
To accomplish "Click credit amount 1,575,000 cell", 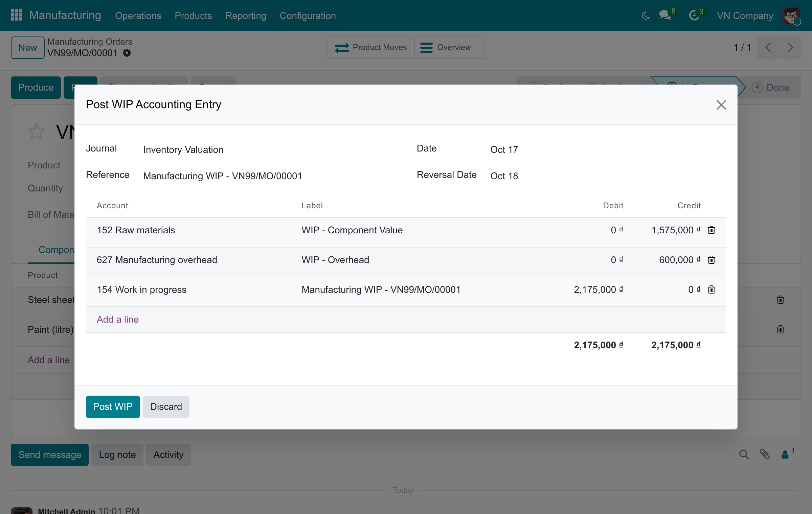I will 676,230.
